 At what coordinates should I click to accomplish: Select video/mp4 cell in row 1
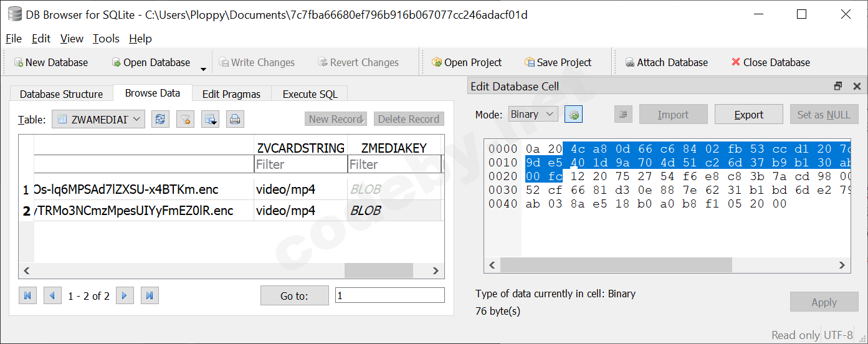(301, 189)
